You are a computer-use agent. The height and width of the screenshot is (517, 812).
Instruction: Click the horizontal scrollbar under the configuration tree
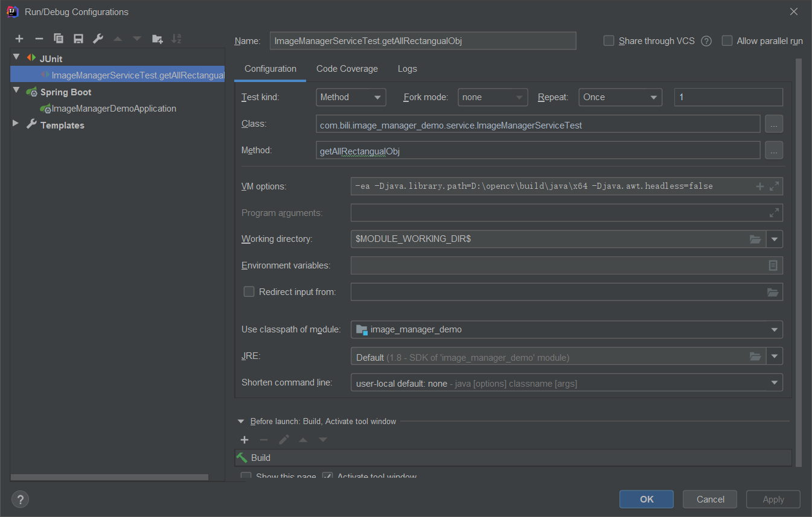pos(110,477)
